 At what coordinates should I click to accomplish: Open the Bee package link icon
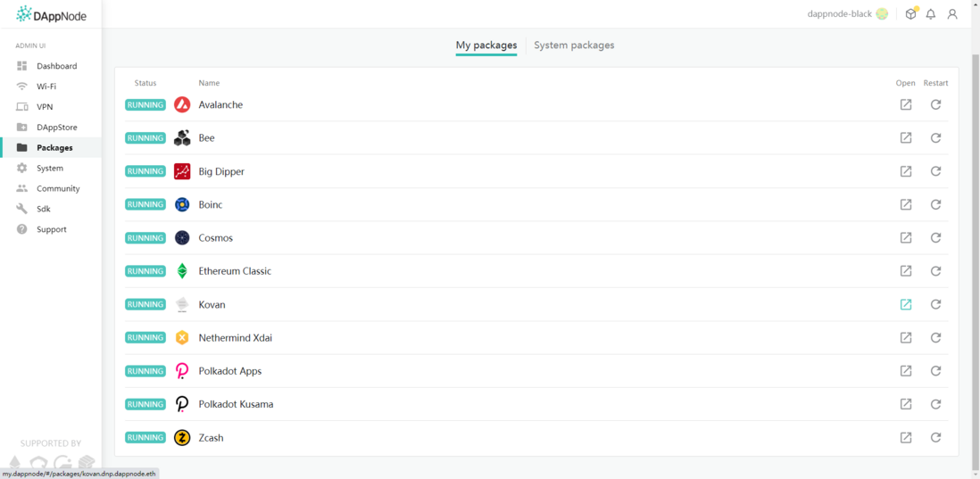pos(905,137)
